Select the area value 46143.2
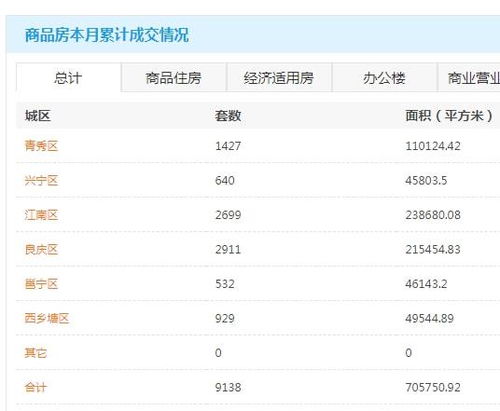The width and height of the screenshot is (500, 411). point(426,284)
